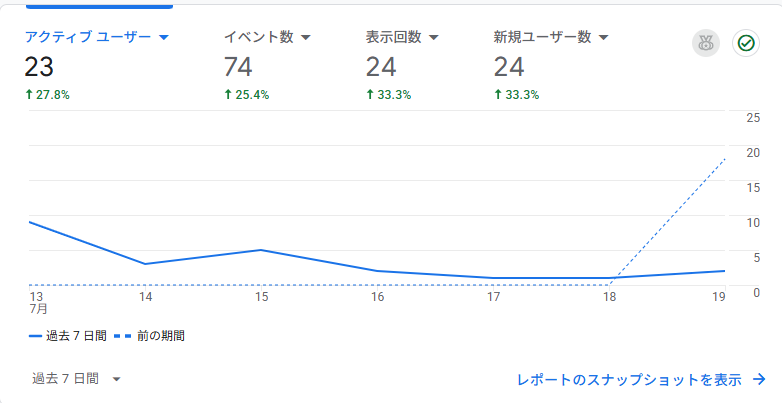Expand the 過去 7 日間 date range selector
The width and height of the screenshot is (782, 403).
(76, 379)
